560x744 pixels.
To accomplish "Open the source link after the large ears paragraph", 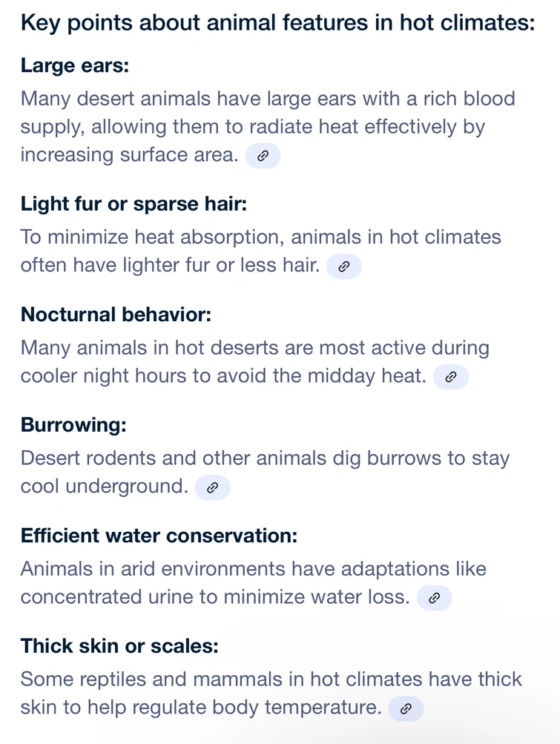I will point(263,156).
